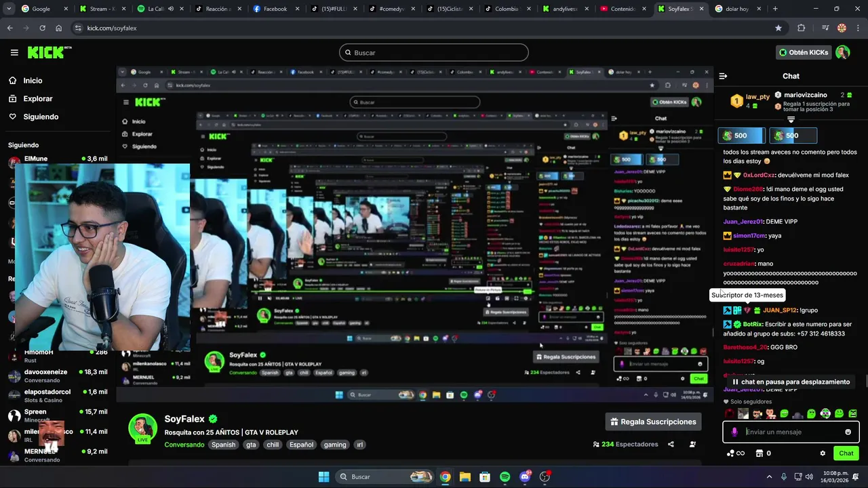The height and width of the screenshot is (488, 868).
Task: Open Chrome media controls icon
Action: pos(825,28)
